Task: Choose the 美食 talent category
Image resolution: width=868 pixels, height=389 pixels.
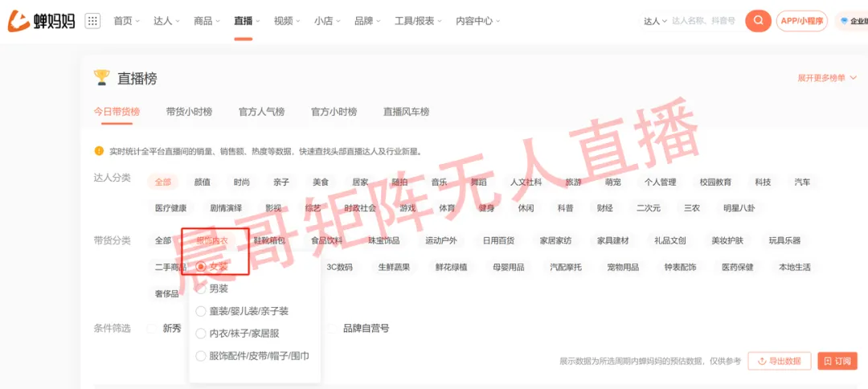Action: (x=321, y=182)
